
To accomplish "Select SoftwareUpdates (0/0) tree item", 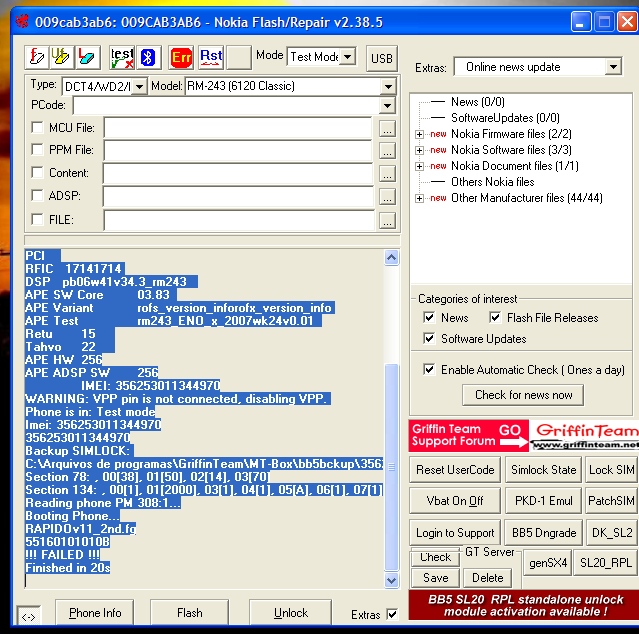I will click(x=505, y=118).
